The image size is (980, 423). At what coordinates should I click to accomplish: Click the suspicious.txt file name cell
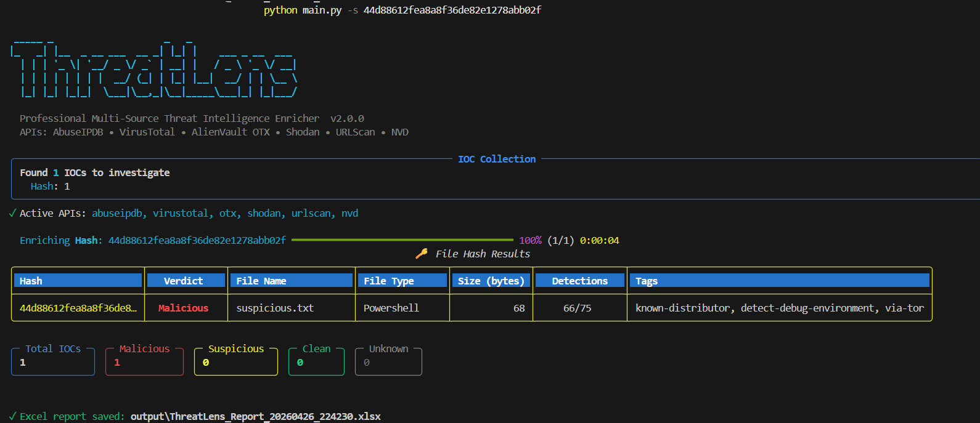(x=275, y=308)
